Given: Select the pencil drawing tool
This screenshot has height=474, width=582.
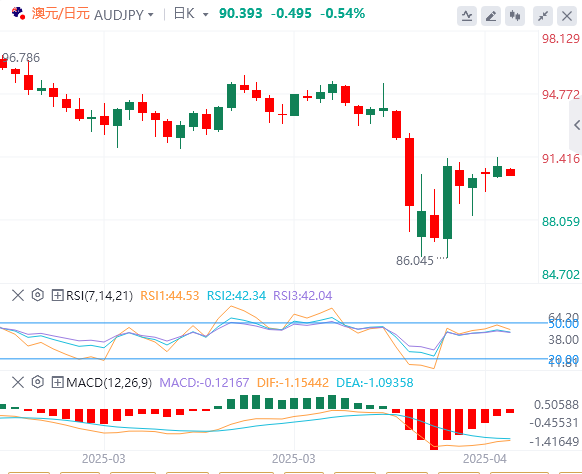Looking at the screenshot, I should click(x=491, y=16).
